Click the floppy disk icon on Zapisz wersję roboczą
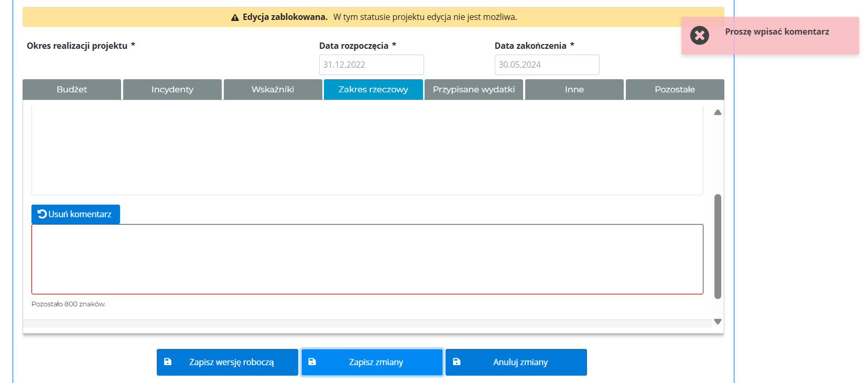 168,362
